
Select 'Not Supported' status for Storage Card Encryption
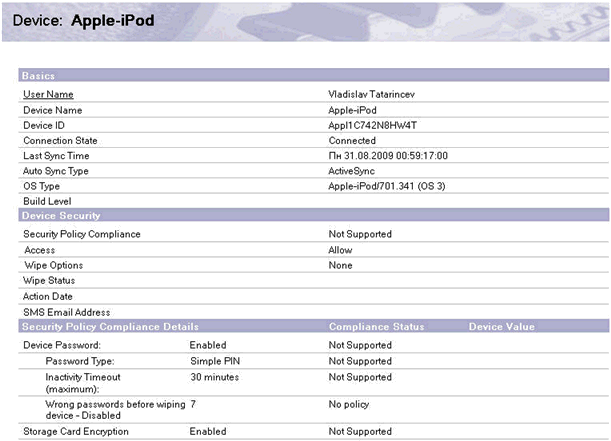(x=360, y=432)
